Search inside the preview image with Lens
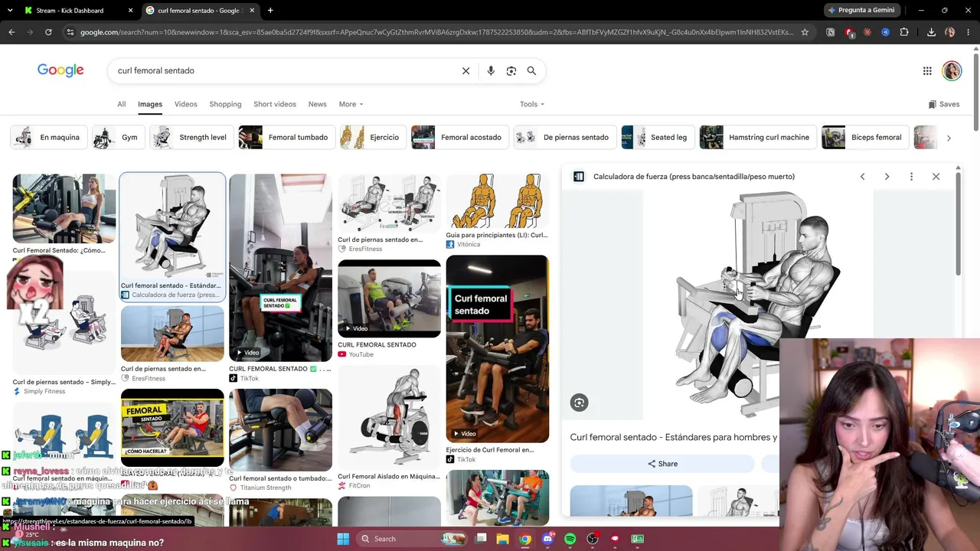Image resolution: width=980 pixels, height=551 pixels. pyautogui.click(x=579, y=403)
